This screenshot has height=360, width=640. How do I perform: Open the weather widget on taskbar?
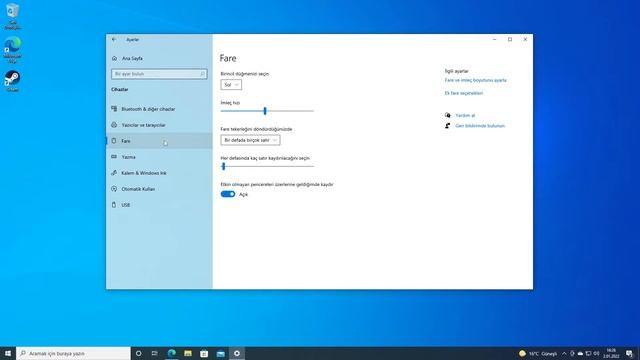pyautogui.click(x=538, y=353)
